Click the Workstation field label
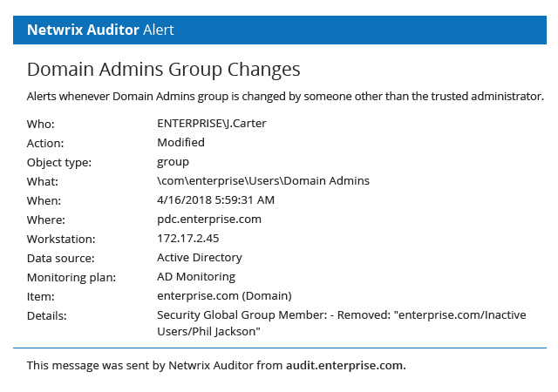Screen dimensions: 558x392 tap(60, 239)
